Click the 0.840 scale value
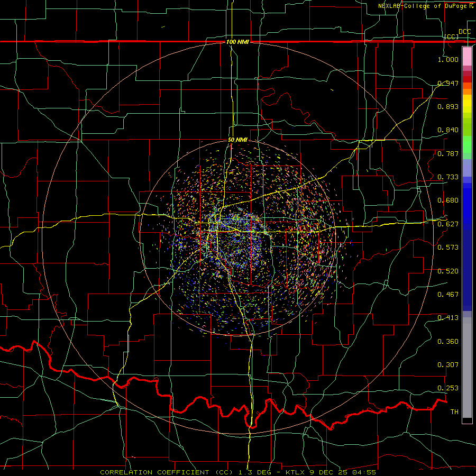Viewport: 476px width, 476px height. 448,130
